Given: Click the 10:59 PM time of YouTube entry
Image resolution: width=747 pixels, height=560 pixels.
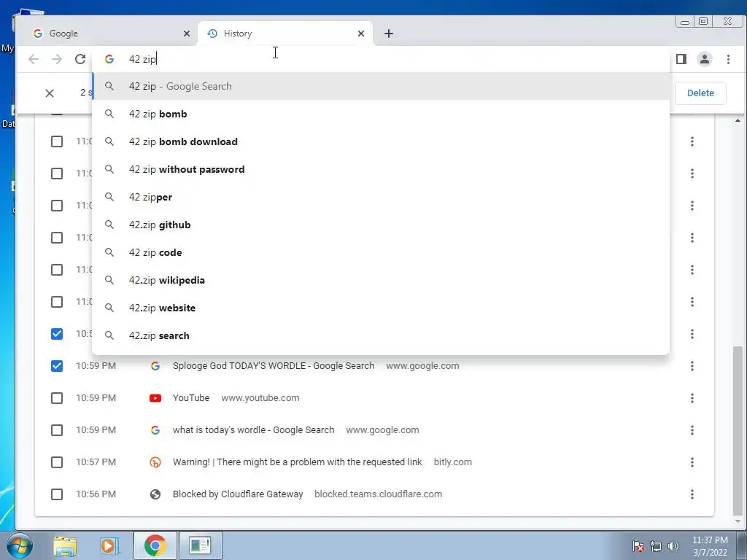Looking at the screenshot, I should pos(96,397).
